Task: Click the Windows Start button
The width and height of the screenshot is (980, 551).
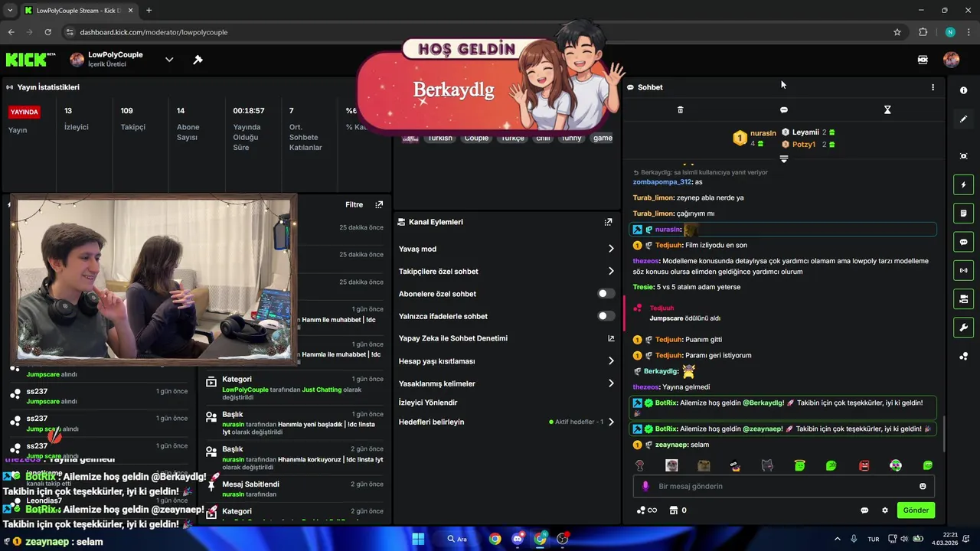Action: [x=418, y=539]
